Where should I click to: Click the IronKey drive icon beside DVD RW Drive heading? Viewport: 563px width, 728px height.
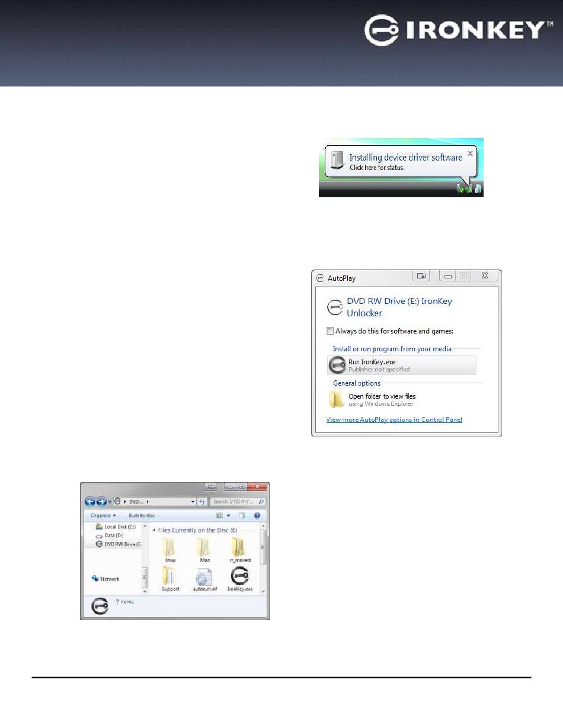[x=335, y=307]
